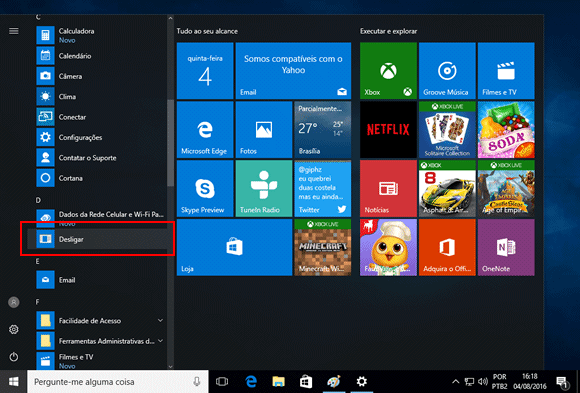Open the Settings window on taskbar
Viewport: 580px width, 393px height.
[361, 382]
